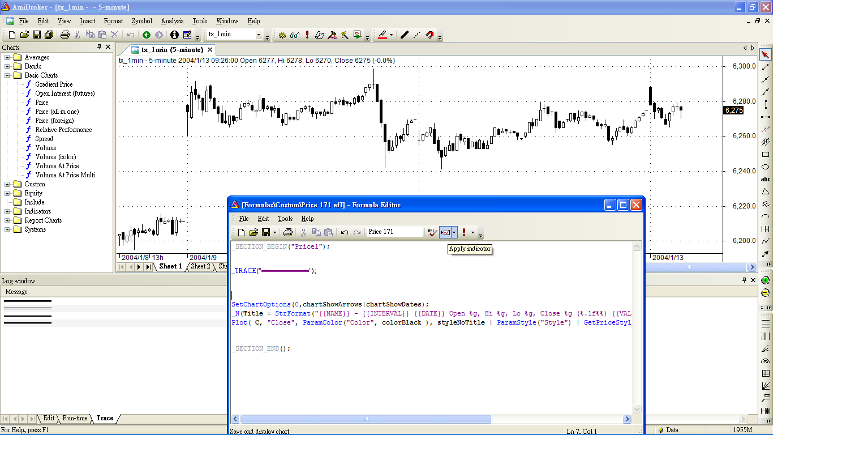
Task: Click the green zoom in icon
Action: [x=766, y=280]
